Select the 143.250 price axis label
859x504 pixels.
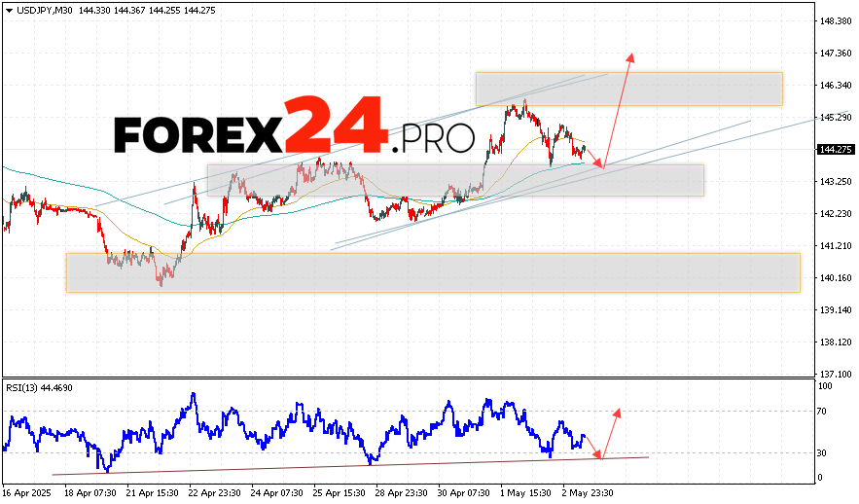pyautogui.click(x=836, y=181)
